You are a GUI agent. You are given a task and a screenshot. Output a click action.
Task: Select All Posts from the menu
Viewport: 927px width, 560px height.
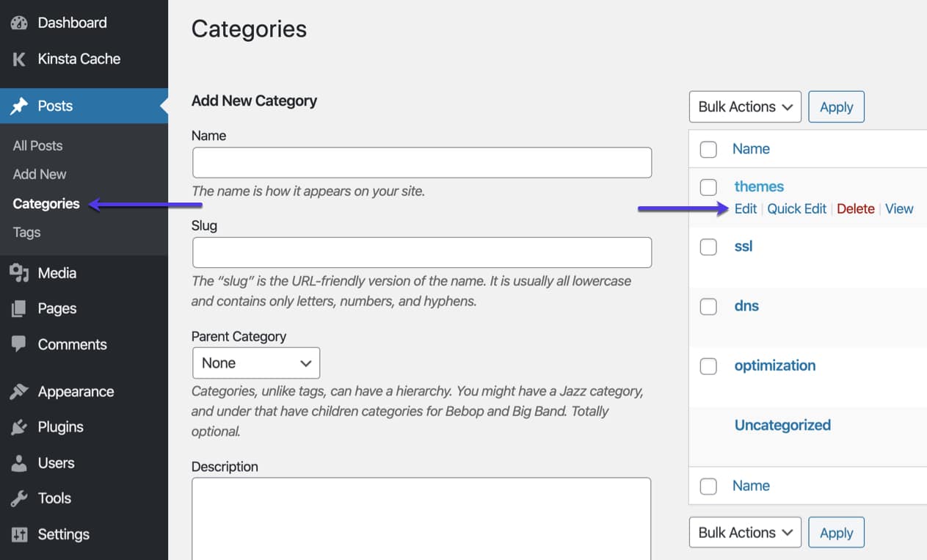point(37,145)
